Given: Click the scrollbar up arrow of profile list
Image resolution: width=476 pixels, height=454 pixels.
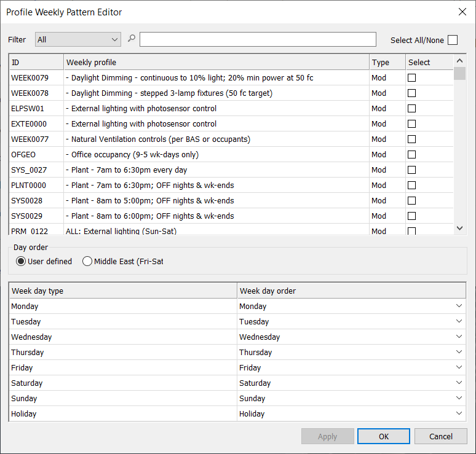Looking at the screenshot, I should click(x=459, y=61).
